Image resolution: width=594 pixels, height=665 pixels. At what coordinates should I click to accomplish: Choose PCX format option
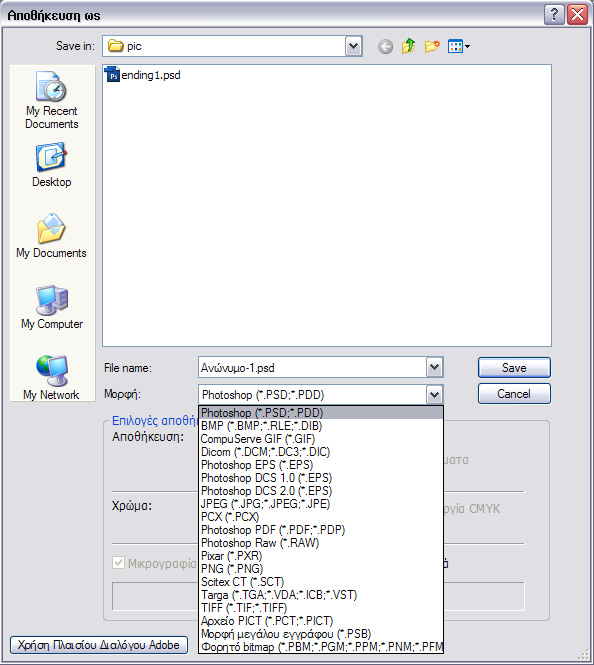pos(321,517)
